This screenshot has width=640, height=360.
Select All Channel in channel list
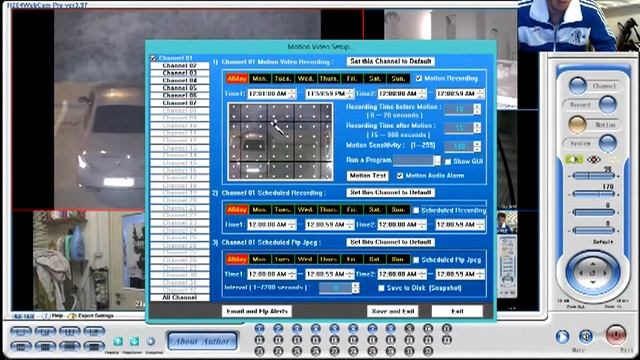coord(180,298)
